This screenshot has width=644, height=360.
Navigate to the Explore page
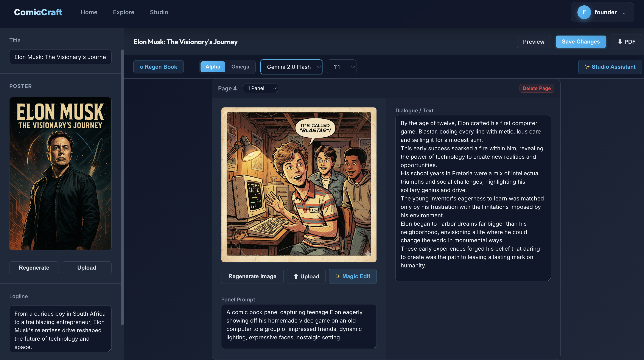coord(123,12)
